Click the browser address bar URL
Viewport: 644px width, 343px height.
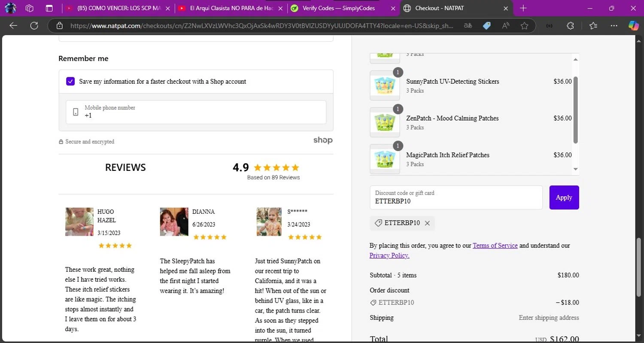point(262,26)
